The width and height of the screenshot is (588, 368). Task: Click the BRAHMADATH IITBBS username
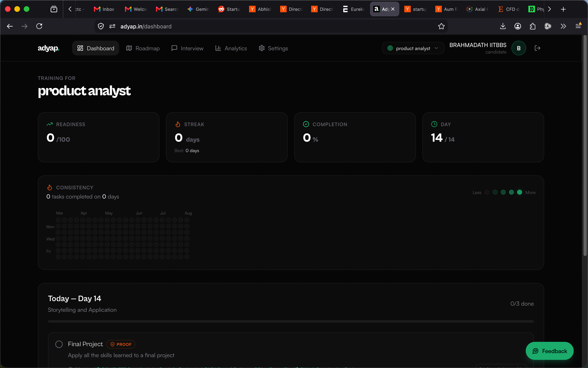point(478,45)
